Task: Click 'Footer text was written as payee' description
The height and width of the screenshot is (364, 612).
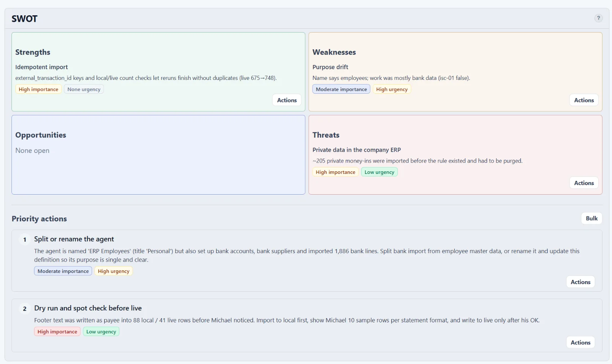Action: coord(287,320)
